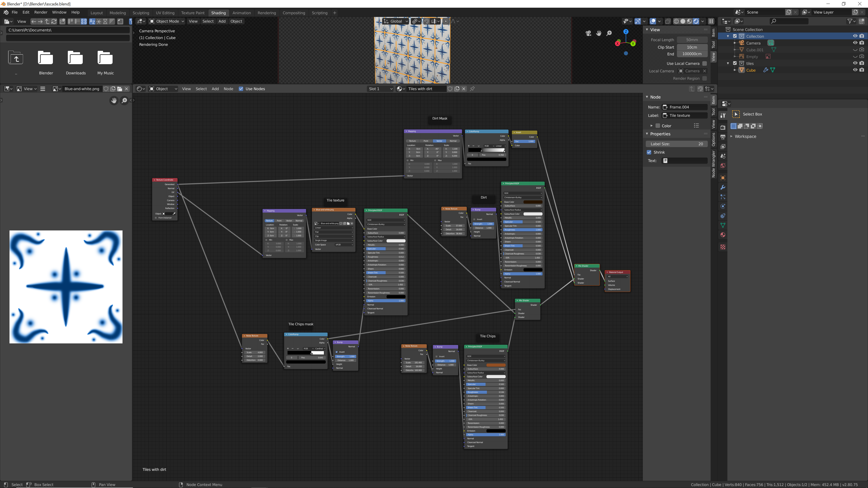Collapse the Collection tree in outliner

[728, 36]
